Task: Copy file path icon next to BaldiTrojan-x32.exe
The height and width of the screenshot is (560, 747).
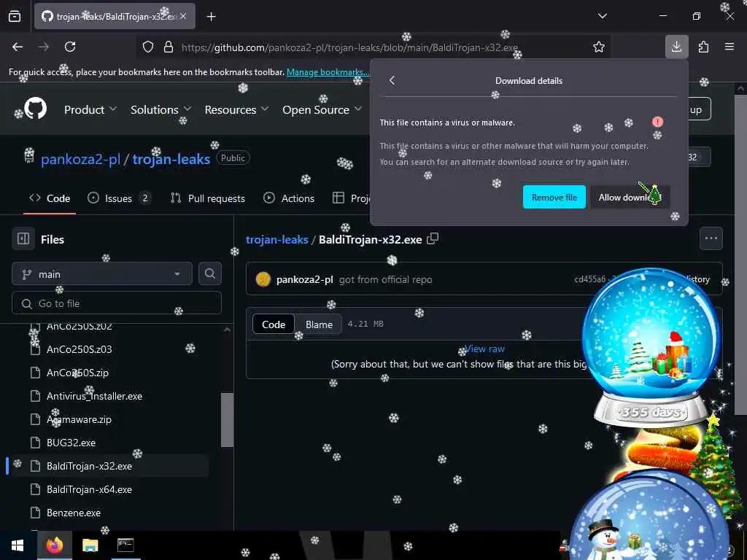Action: 433,238
